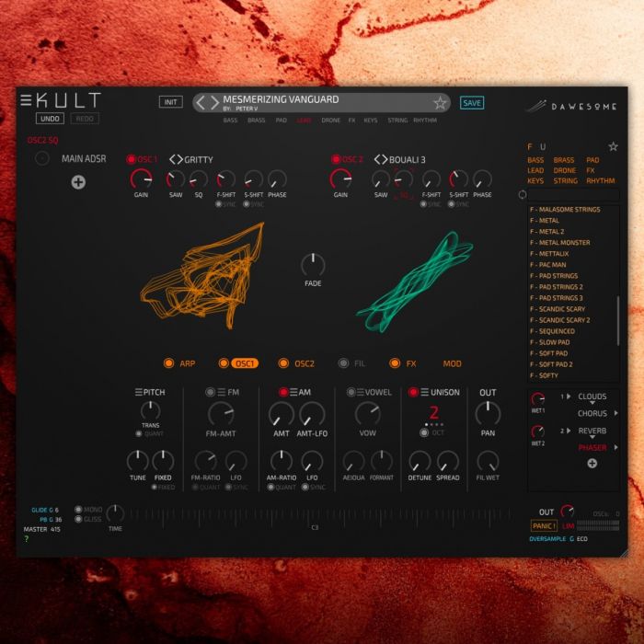Toggle the FIL section power
Viewport: 644px width, 644px height.
pyautogui.click(x=343, y=363)
